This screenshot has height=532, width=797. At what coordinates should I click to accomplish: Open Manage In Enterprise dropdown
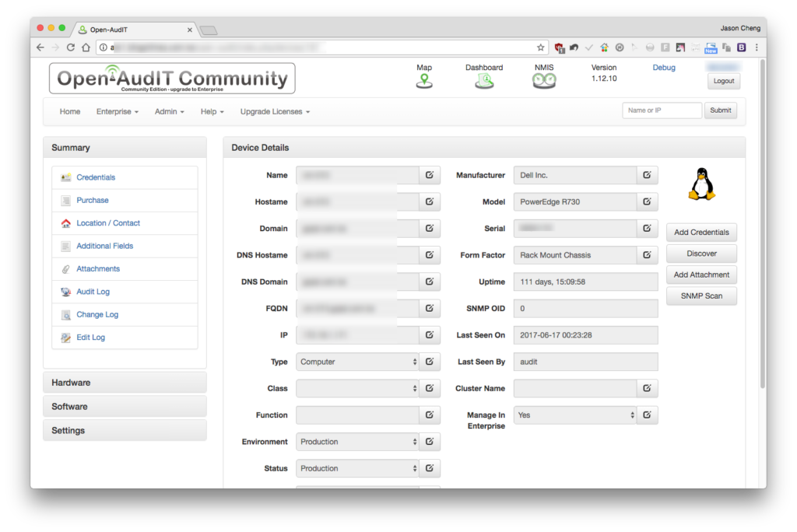pos(575,415)
